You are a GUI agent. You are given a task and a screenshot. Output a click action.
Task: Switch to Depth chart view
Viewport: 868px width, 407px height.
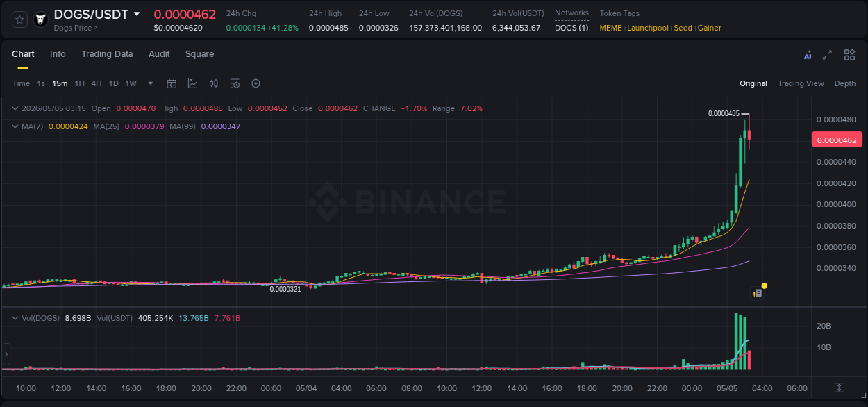(845, 83)
